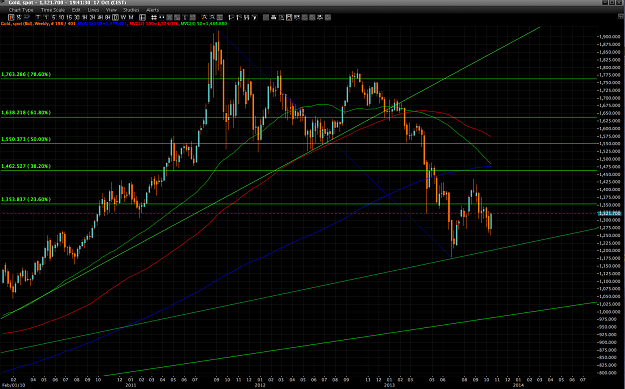
Task: Switch to the 4H time scale
Action: click(x=100, y=18)
